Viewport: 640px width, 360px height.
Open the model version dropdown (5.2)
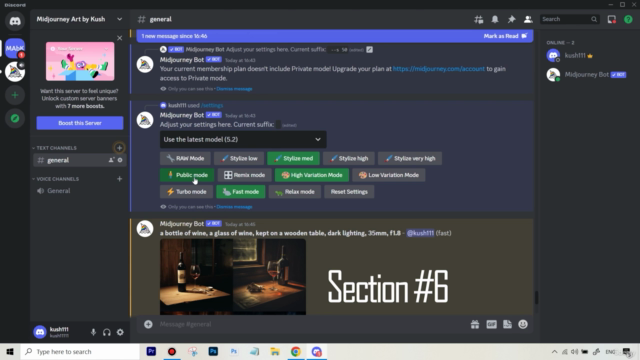243,140
